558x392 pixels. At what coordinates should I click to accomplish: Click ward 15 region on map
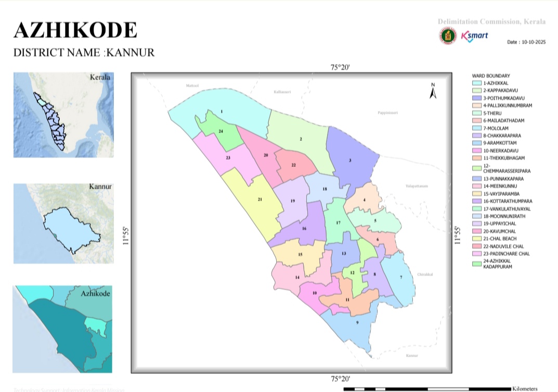pyautogui.click(x=300, y=255)
